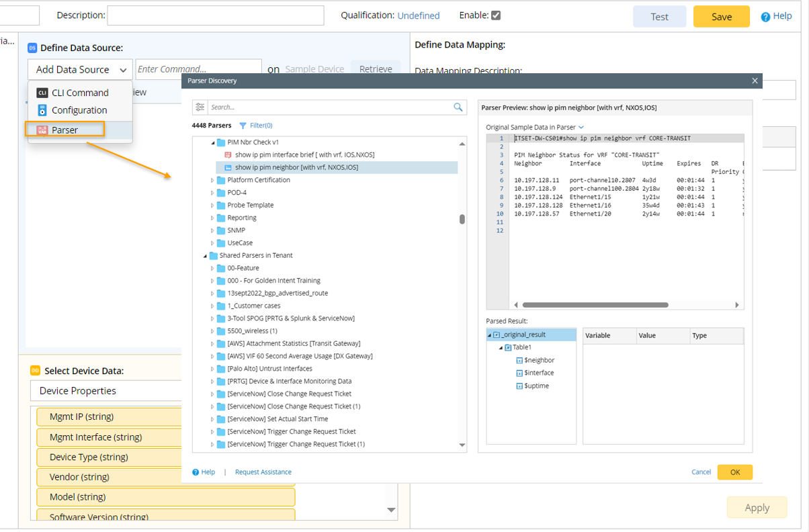Expand the Platform Certification folder

pos(213,180)
